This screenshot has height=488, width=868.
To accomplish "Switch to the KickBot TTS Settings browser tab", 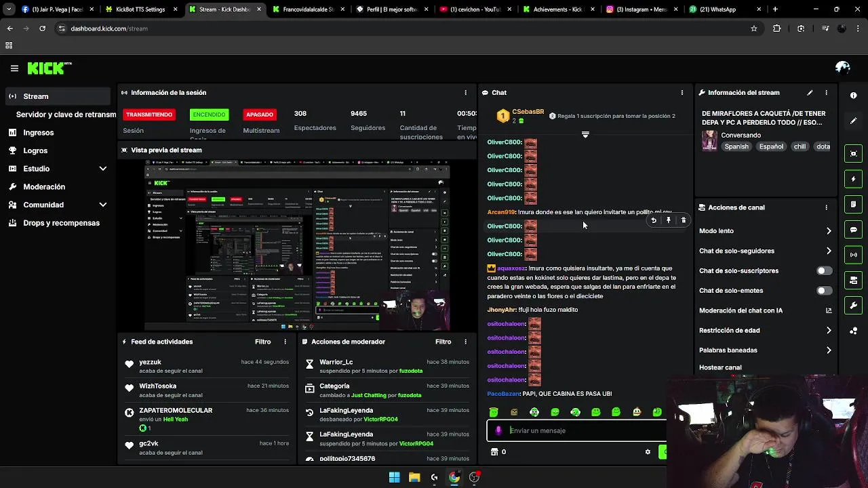I will tap(140, 9).
